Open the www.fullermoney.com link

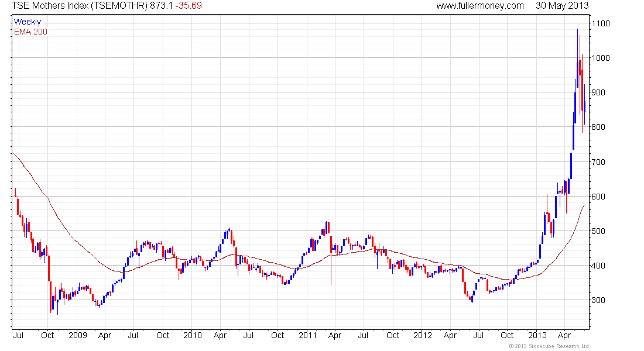click(x=479, y=6)
